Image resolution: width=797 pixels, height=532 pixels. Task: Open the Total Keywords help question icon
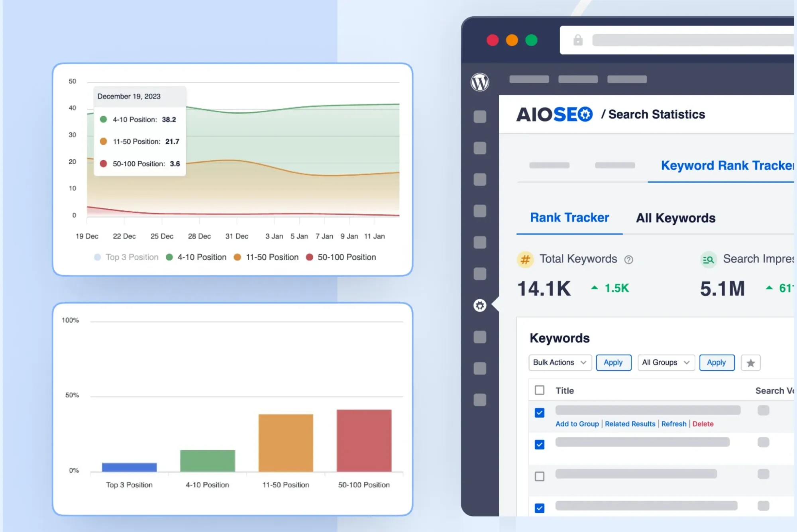point(629,260)
